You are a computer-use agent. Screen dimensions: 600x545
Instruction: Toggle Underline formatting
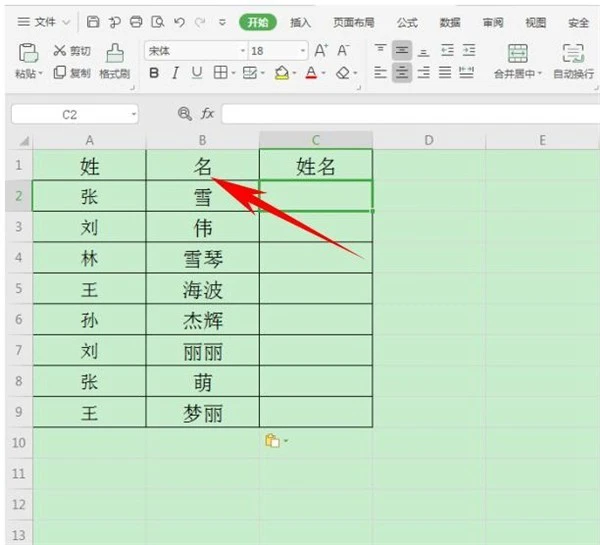(197, 73)
